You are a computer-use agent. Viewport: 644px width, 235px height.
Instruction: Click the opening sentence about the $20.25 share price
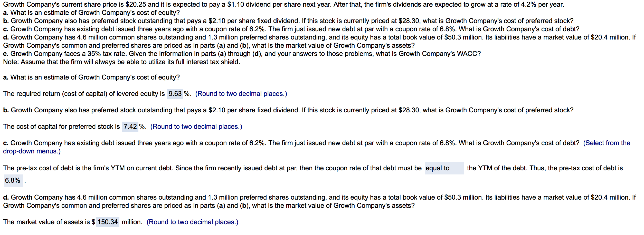point(283,5)
